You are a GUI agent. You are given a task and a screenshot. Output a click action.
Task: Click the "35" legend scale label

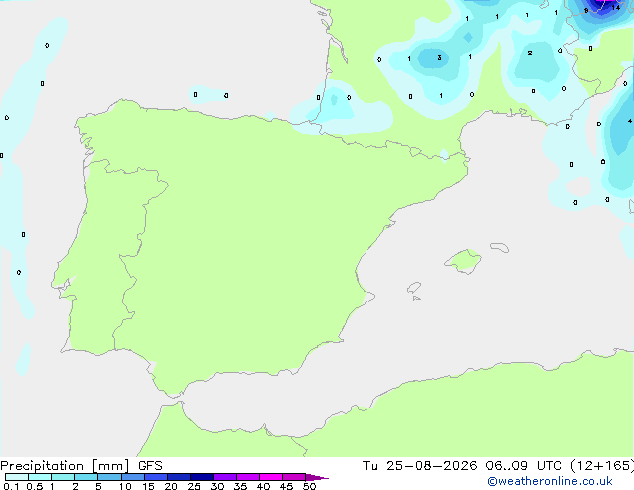tap(240, 486)
